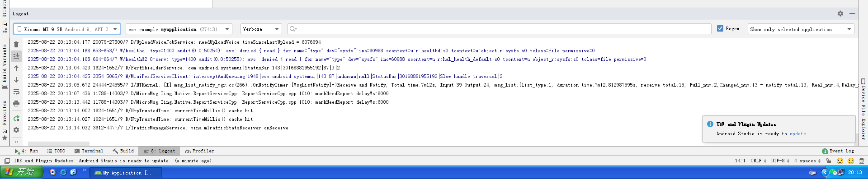Launch the second browser quick launch icon
This screenshot has width=868, height=179.
(x=74, y=172)
